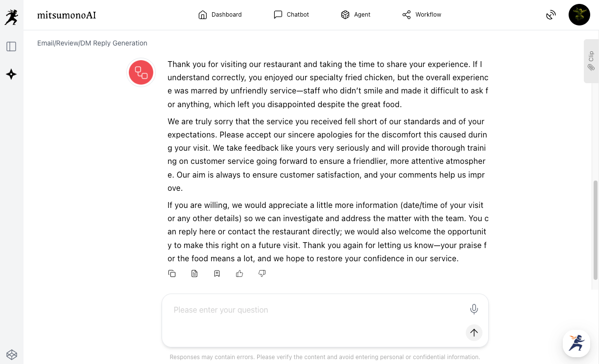599x364 pixels.
Task: Click the mitsumonoAI brand title
Action: (x=67, y=15)
